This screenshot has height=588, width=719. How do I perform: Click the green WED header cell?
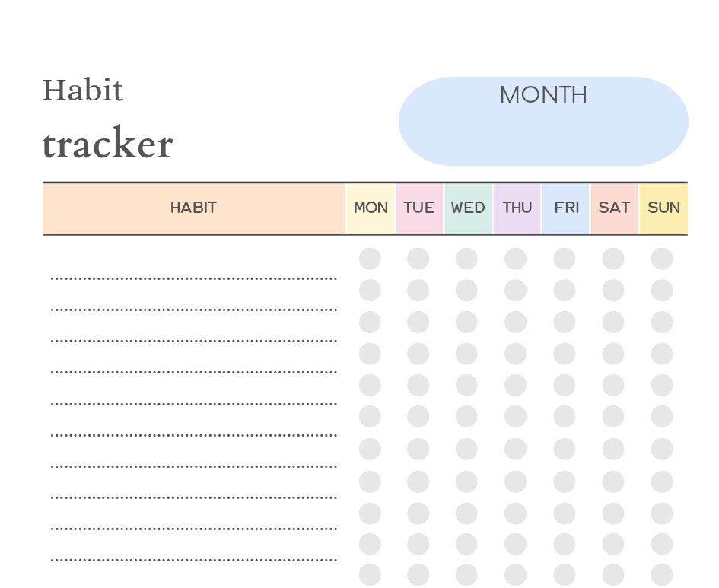point(468,208)
